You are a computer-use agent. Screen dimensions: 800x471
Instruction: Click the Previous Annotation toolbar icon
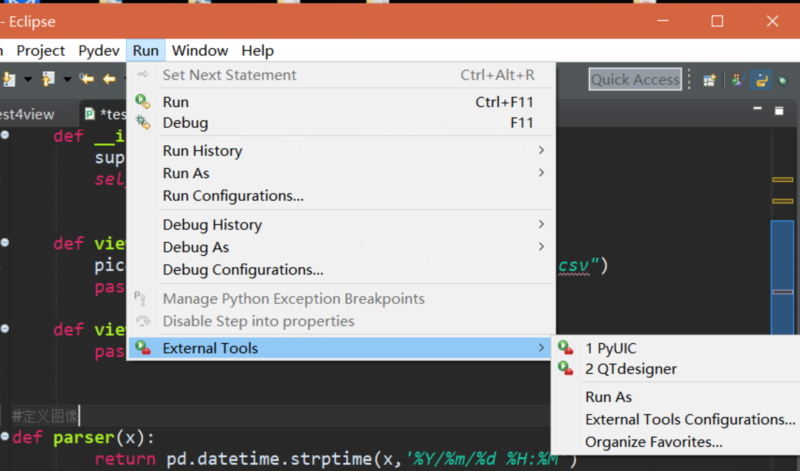pyautogui.click(x=48, y=79)
